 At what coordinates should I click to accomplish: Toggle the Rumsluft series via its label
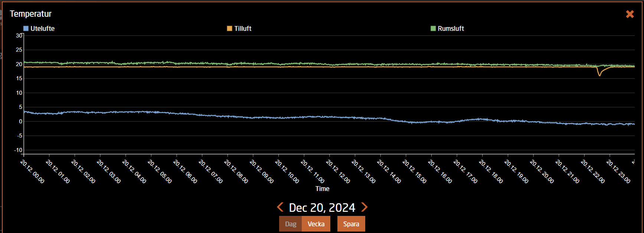click(451, 29)
